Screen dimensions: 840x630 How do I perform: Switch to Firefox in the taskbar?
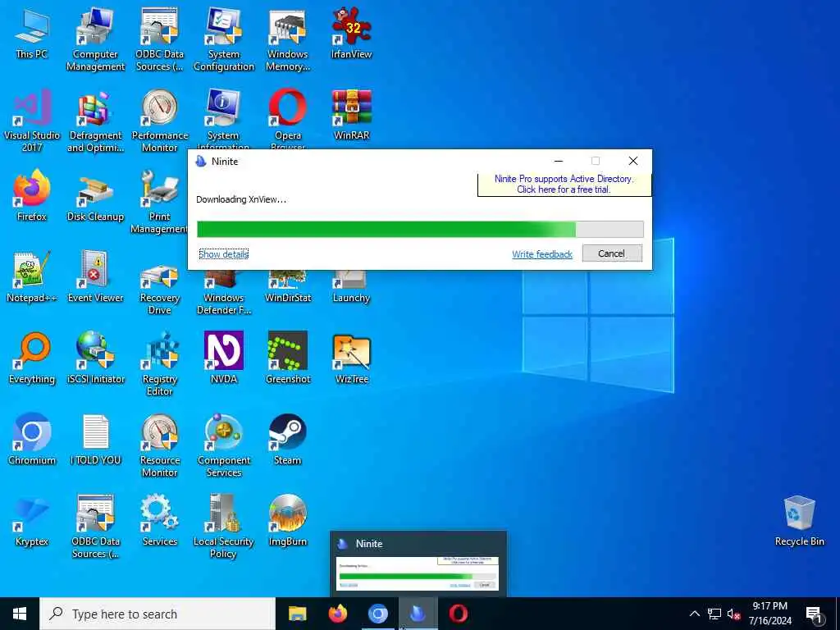pyautogui.click(x=337, y=614)
